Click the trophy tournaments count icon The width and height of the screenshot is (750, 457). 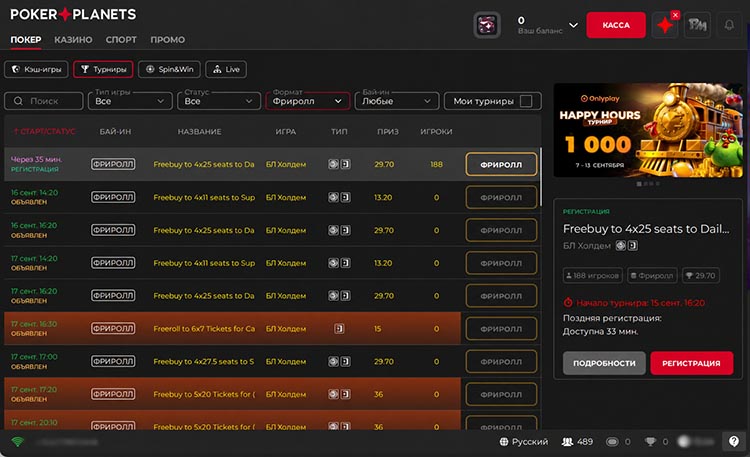click(650, 442)
